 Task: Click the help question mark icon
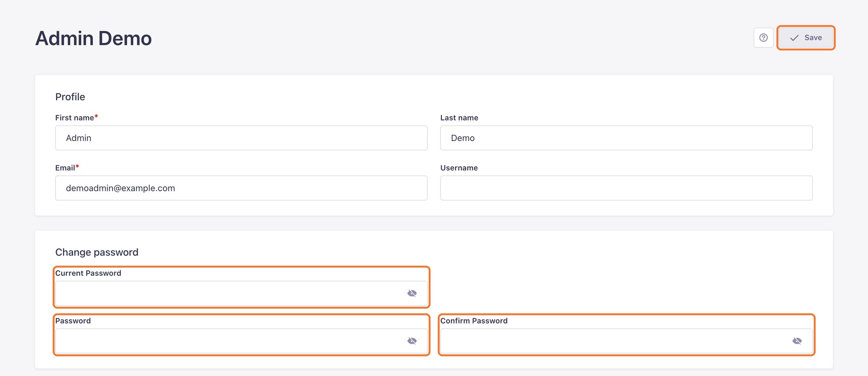pos(763,38)
